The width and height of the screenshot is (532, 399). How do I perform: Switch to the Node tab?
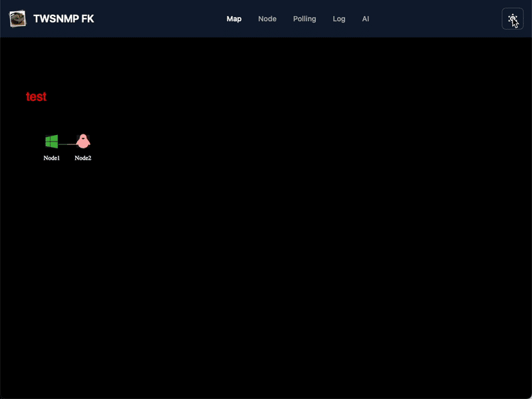[267, 19]
